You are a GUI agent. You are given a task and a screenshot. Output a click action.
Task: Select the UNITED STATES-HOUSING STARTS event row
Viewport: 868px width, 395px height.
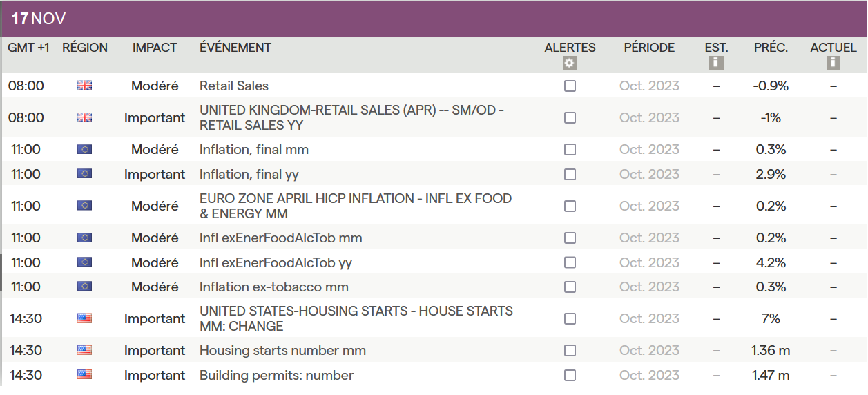(x=356, y=318)
